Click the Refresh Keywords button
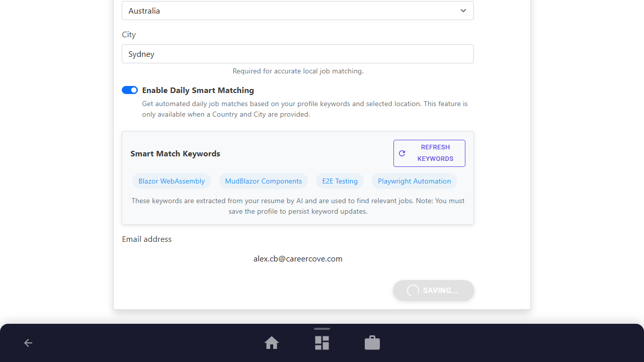Viewport: 644px width, 362px height. pos(429,153)
